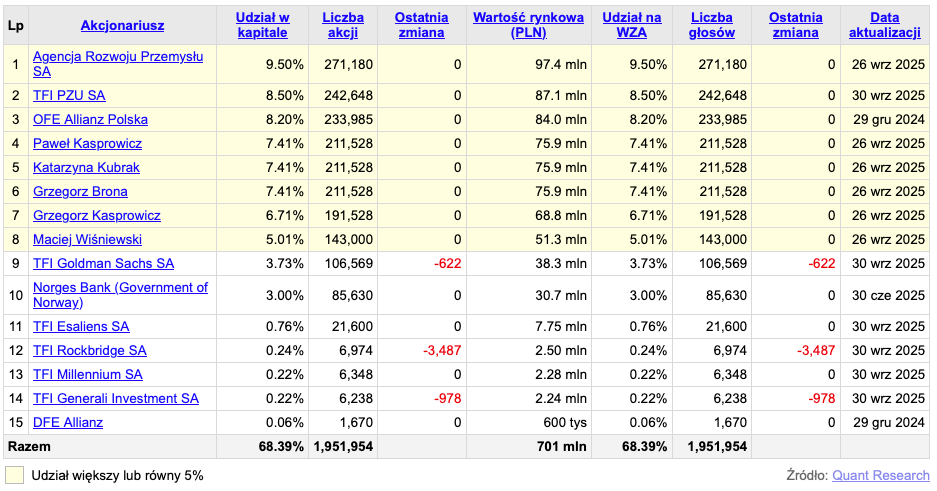
Task: Click the yellow legend swatch for 5% stake
Action: tap(14, 475)
